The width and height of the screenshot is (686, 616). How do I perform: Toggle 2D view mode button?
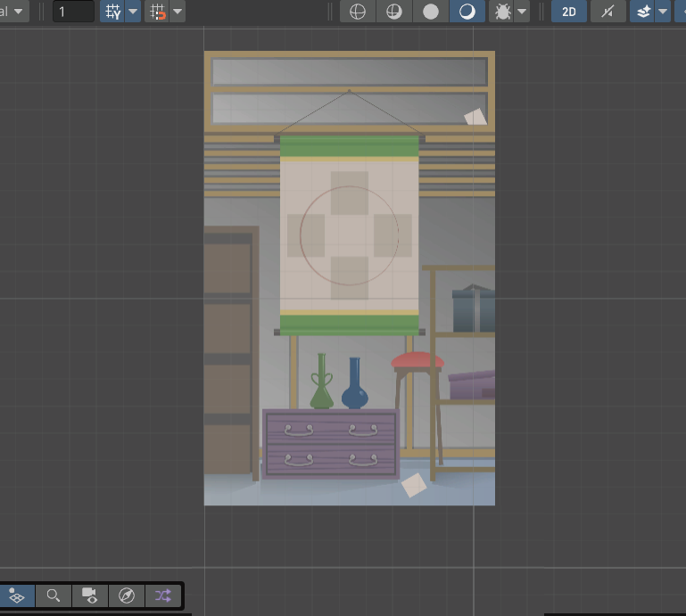point(568,12)
